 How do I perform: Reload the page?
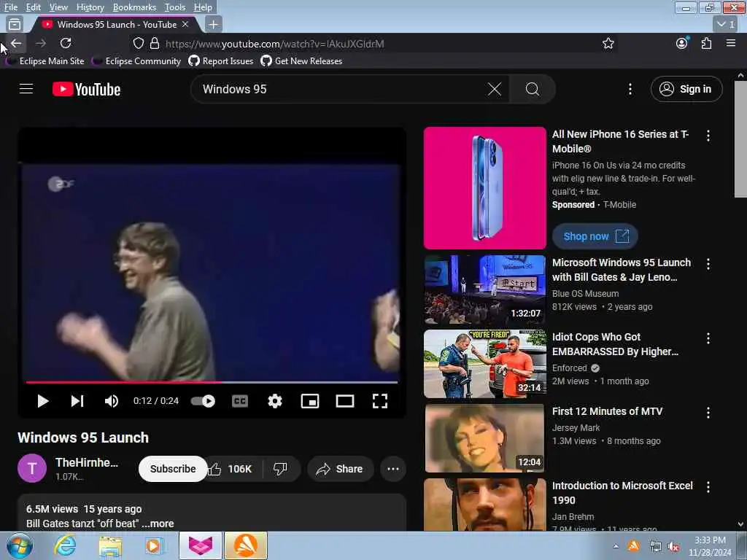pyautogui.click(x=66, y=43)
